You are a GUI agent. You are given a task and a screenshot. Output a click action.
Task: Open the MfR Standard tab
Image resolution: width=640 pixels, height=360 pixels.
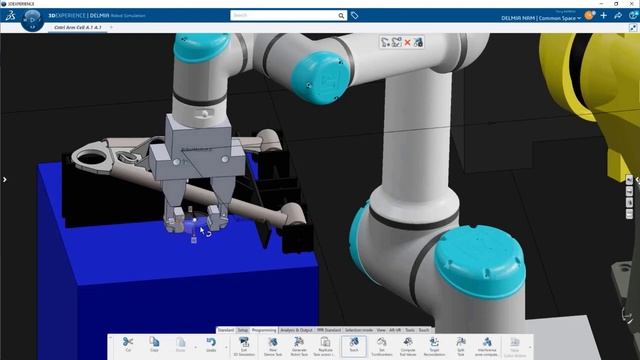coord(329,330)
